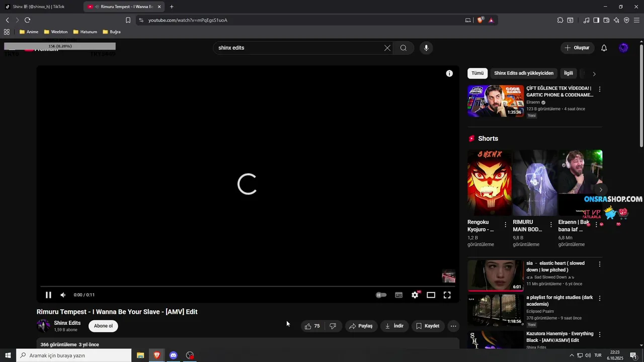The width and height of the screenshot is (644, 362).
Task: Click the Windows taskbar search box
Action: click(74, 355)
